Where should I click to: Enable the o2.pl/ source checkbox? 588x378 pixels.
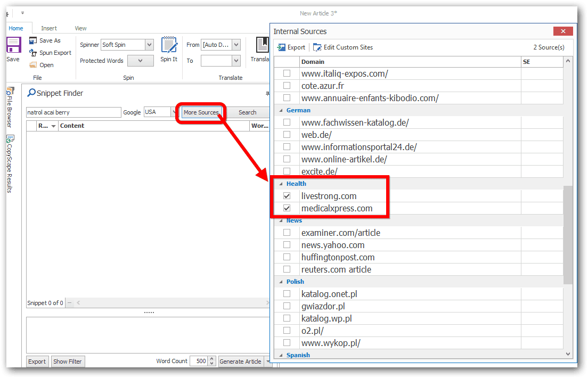click(287, 331)
